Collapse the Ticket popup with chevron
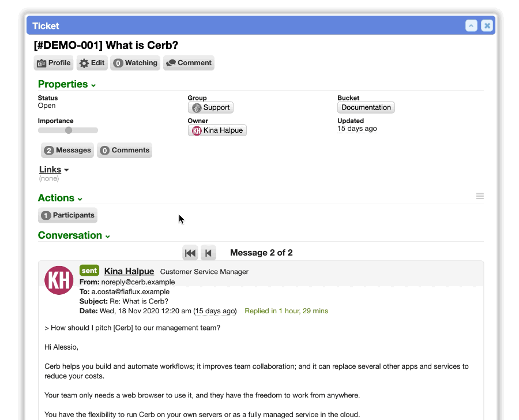This screenshot has width=519, height=420. pos(471,25)
